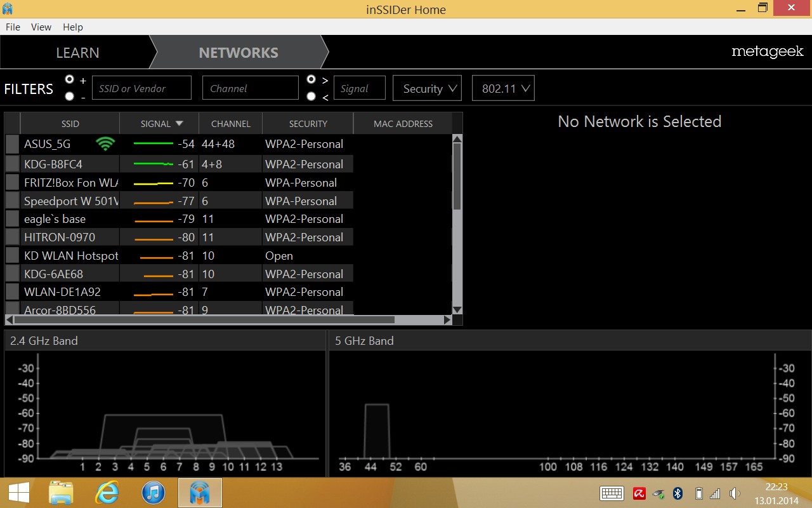
Task: Click the -70 signal value for FRITZ!Box
Action: [x=186, y=183]
